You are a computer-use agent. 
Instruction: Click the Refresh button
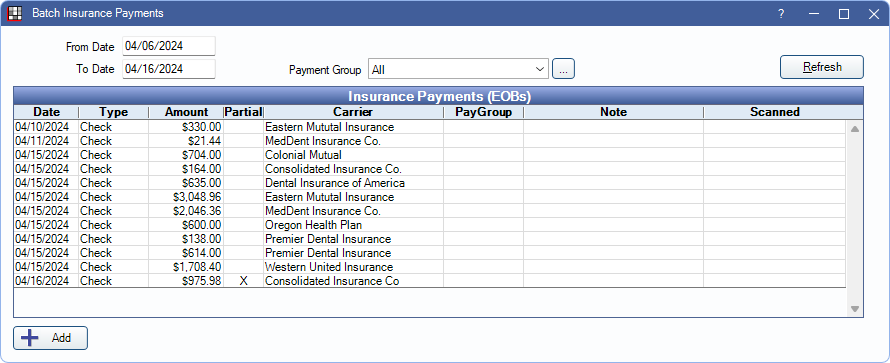pos(822,67)
